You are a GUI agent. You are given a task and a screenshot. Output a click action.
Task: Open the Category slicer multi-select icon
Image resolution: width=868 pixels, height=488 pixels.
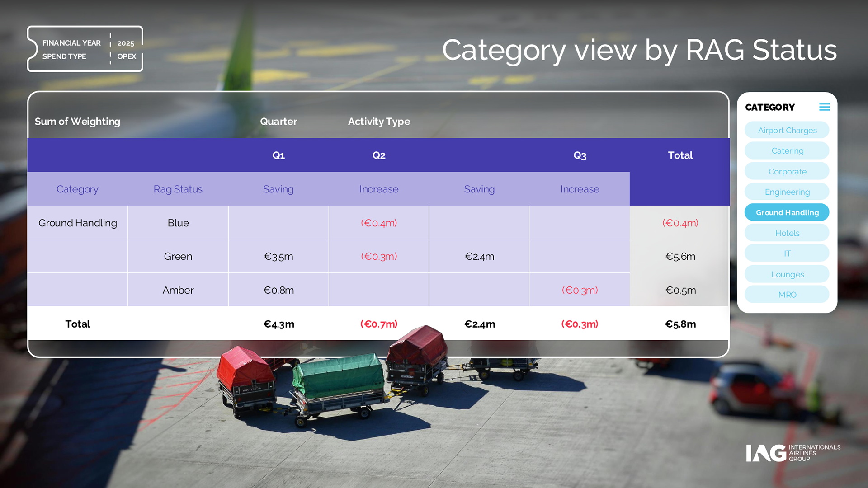pyautogui.click(x=824, y=107)
